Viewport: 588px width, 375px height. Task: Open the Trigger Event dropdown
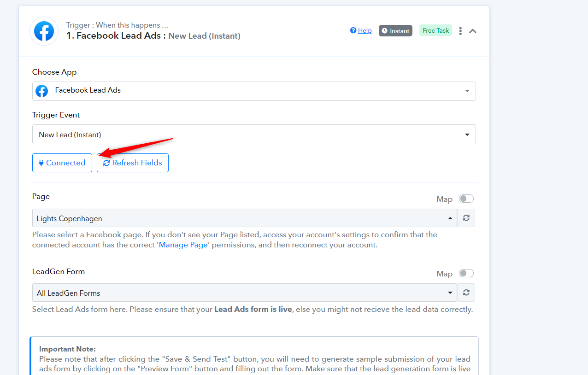point(254,135)
